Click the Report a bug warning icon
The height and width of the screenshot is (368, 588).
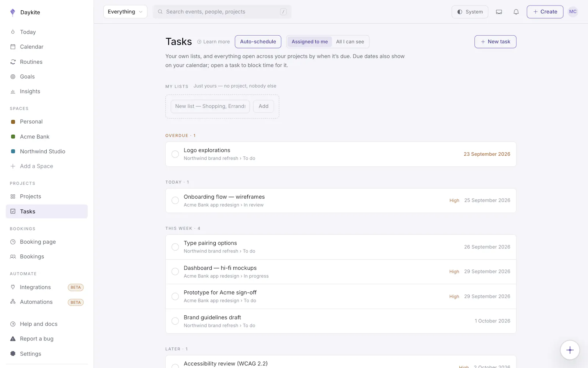click(13, 339)
